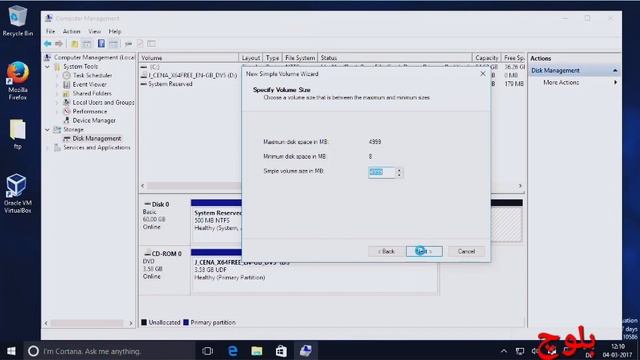Collapse the System Tools tree node
The height and width of the screenshot is (360, 640).
click(x=48, y=67)
